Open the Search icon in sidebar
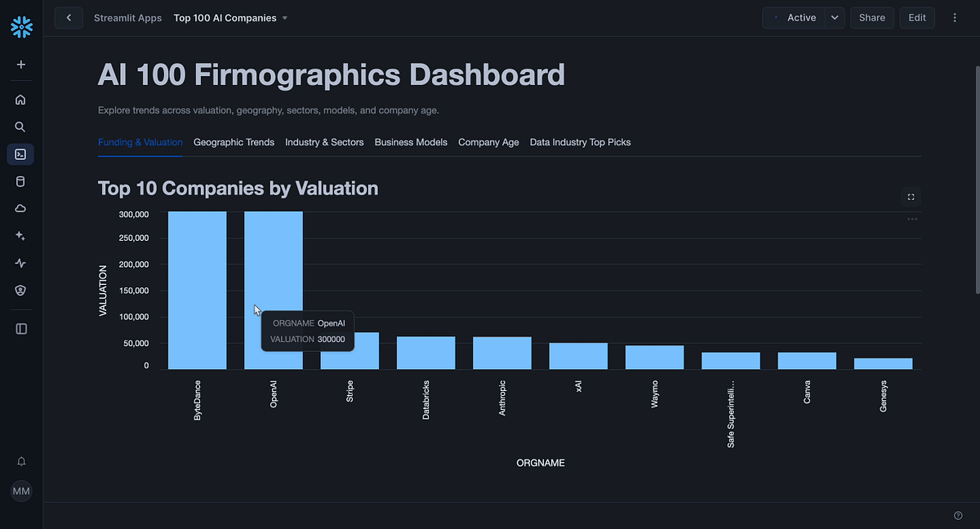Viewport: 980px width, 529px height. pyautogui.click(x=21, y=127)
